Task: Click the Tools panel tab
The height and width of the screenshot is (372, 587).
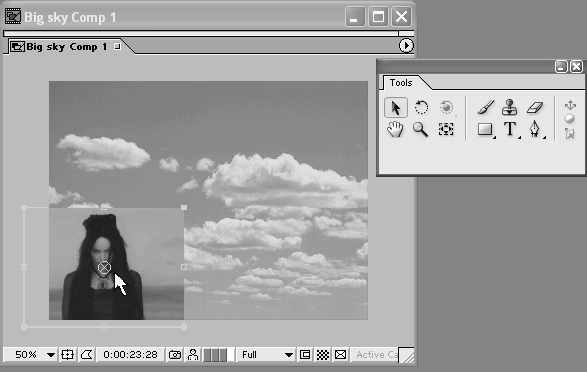Action: point(401,83)
